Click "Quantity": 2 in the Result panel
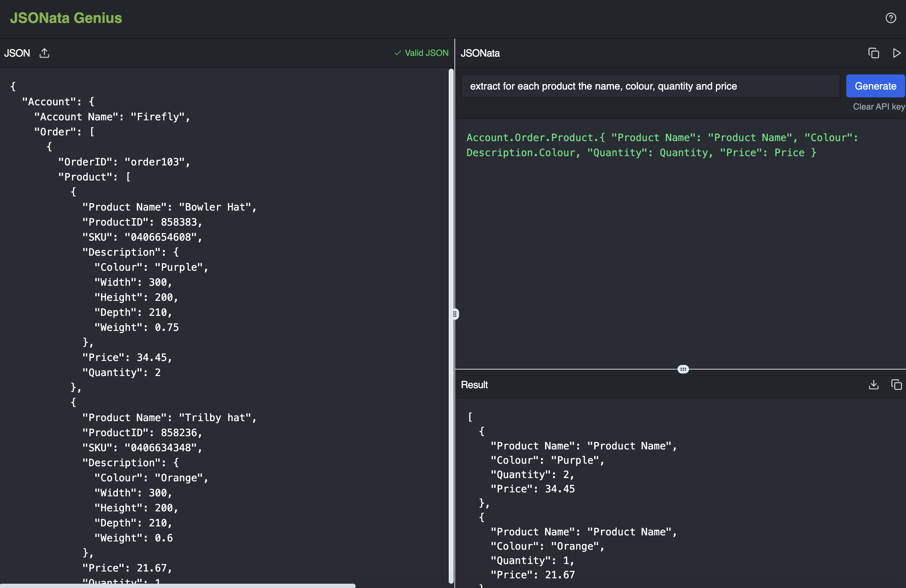This screenshot has height=588, width=906. tap(532, 474)
